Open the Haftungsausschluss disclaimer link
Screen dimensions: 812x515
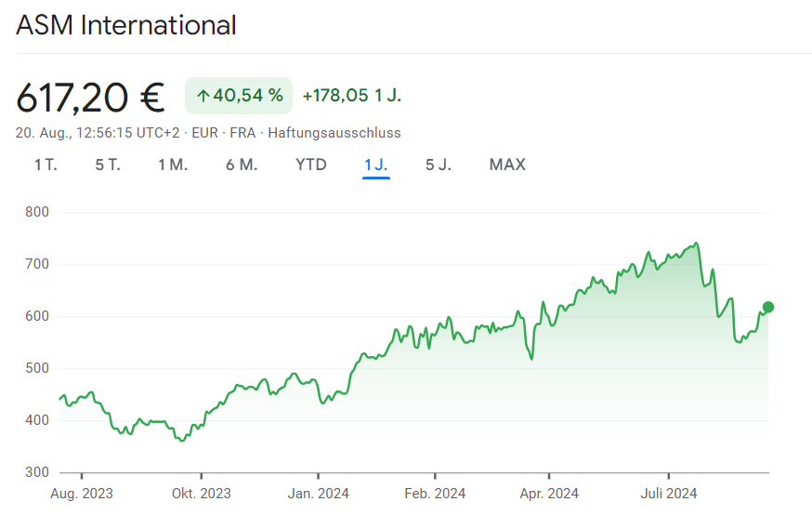[334, 133]
